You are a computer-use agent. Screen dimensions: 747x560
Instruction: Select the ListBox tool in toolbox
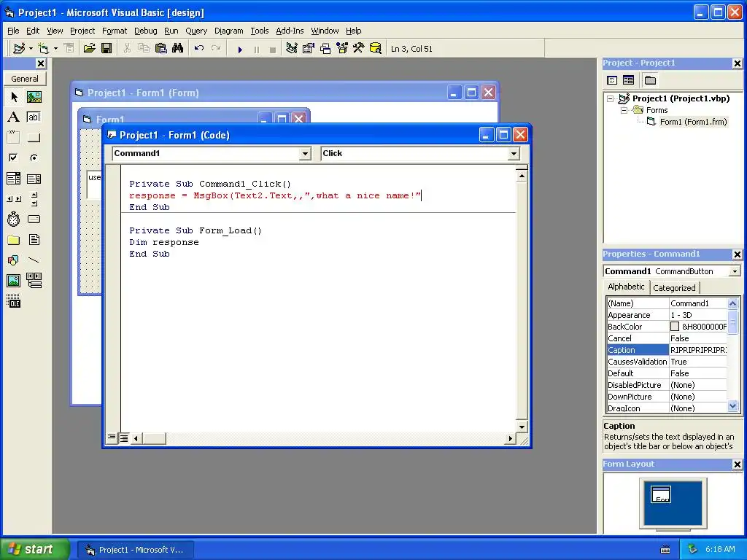pyautogui.click(x=34, y=179)
